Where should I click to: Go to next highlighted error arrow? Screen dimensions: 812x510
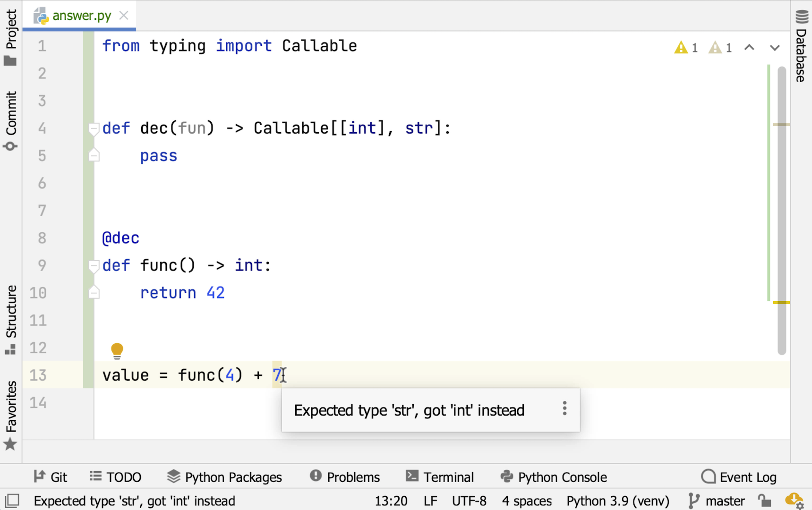(774, 48)
